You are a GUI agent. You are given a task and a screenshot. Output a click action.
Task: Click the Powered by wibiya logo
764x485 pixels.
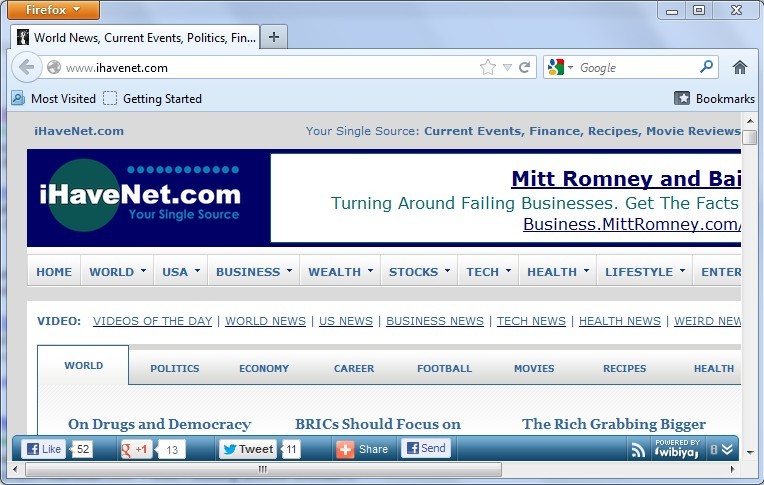677,449
